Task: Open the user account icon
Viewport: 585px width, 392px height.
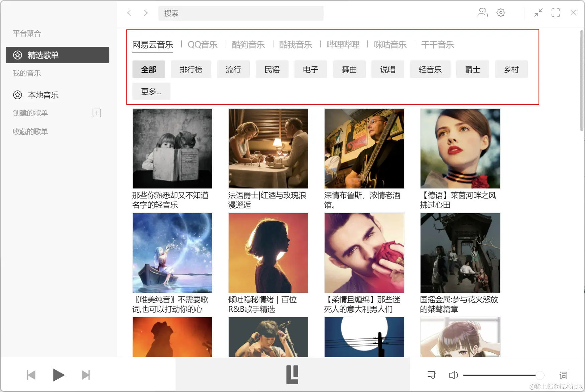Action: click(482, 13)
